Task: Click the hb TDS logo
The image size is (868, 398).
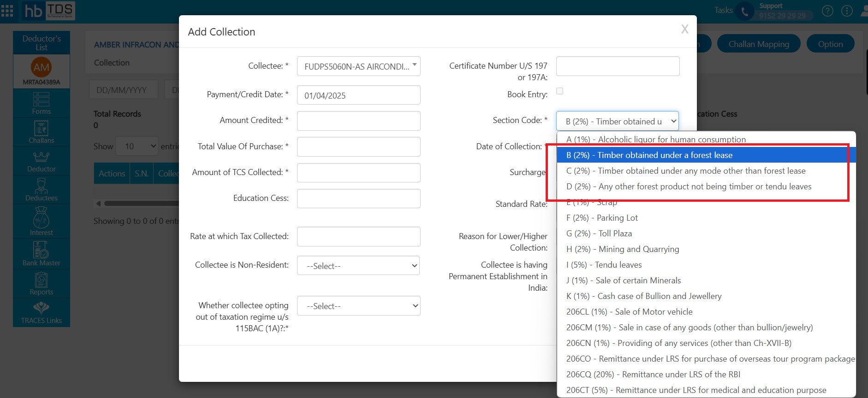Action: click(x=49, y=11)
